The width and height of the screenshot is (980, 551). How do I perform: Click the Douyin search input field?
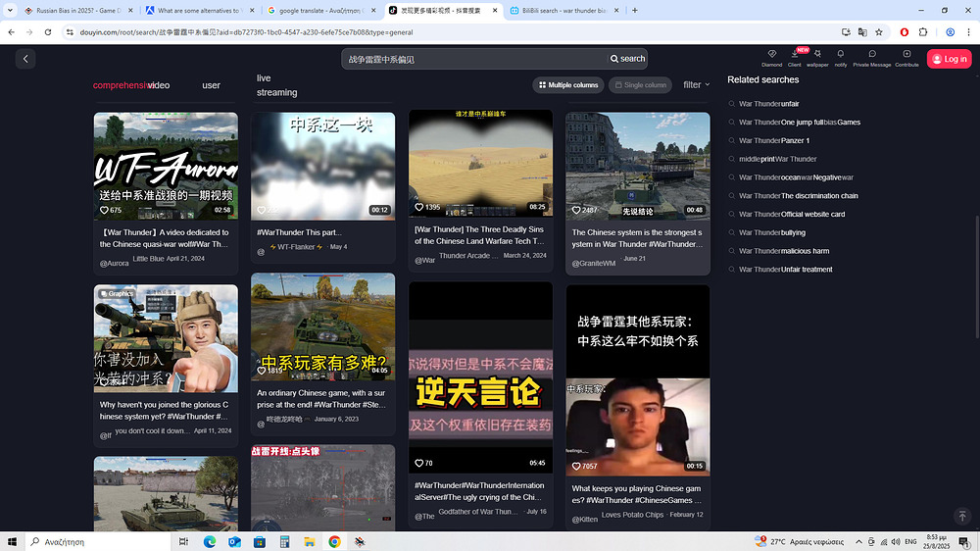[x=475, y=59]
